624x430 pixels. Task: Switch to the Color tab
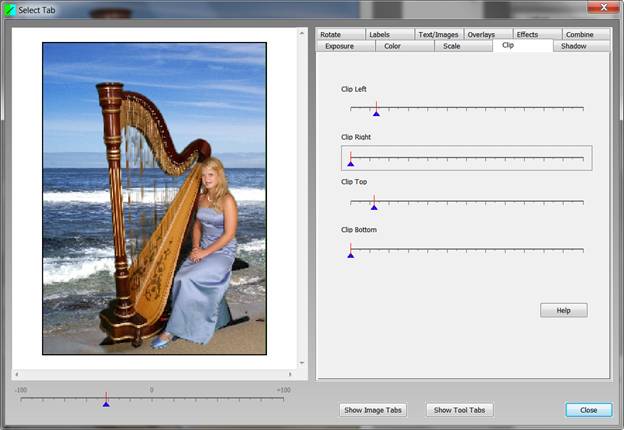coord(393,46)
